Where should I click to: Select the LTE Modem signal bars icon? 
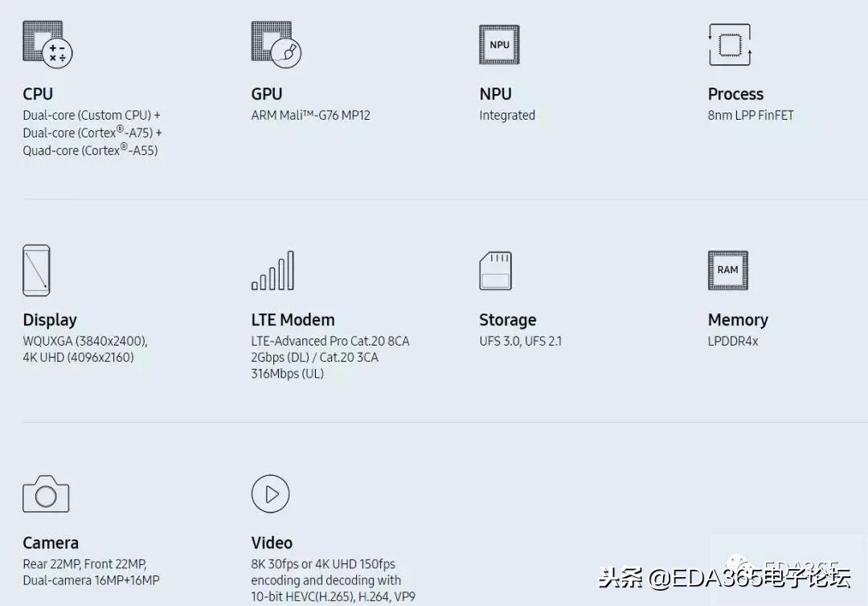[272, 271]
